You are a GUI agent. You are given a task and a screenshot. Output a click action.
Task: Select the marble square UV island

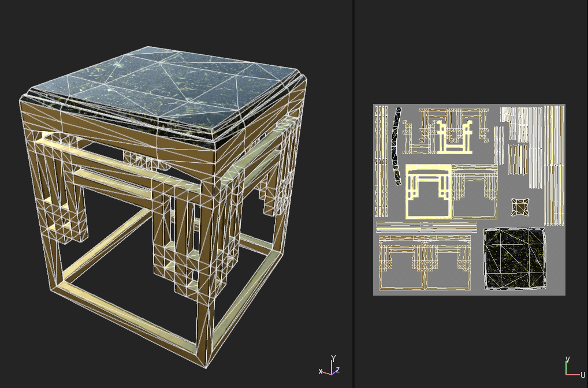click(x=514, y=259)
